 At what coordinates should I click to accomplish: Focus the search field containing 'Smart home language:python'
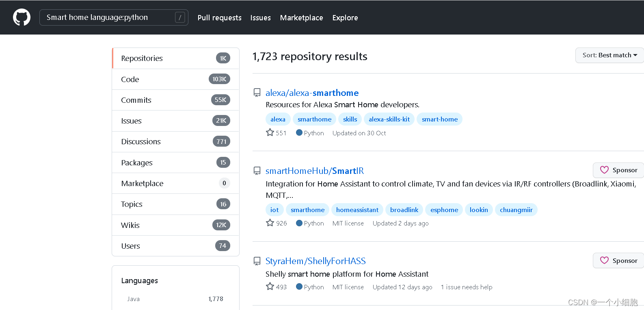click(x=114, y=17)
